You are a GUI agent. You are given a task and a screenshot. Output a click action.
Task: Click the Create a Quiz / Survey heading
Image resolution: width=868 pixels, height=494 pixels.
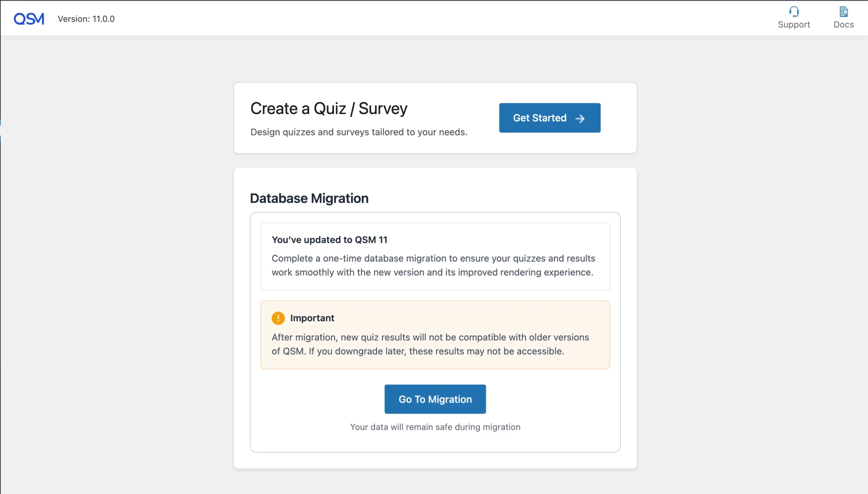pyautogui.click(x=329, y=108)
